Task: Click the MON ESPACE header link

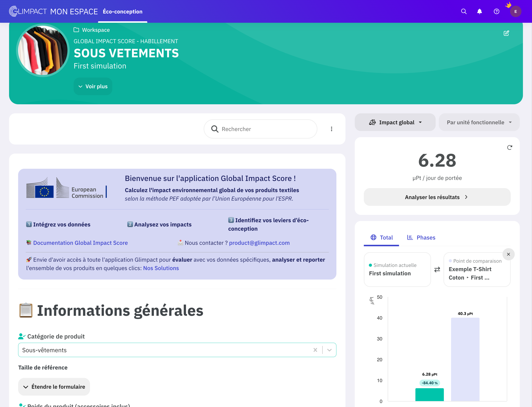Action: point(74,11)
